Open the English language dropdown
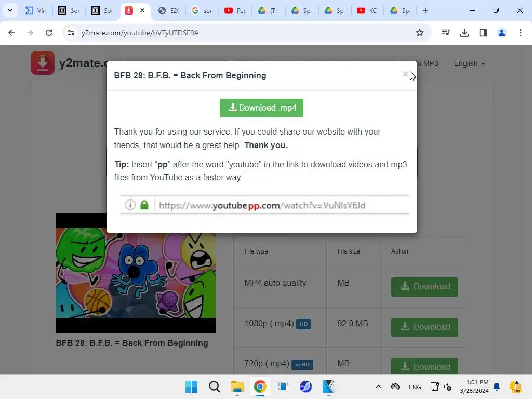The image size is (532, 399). point(469,63)
